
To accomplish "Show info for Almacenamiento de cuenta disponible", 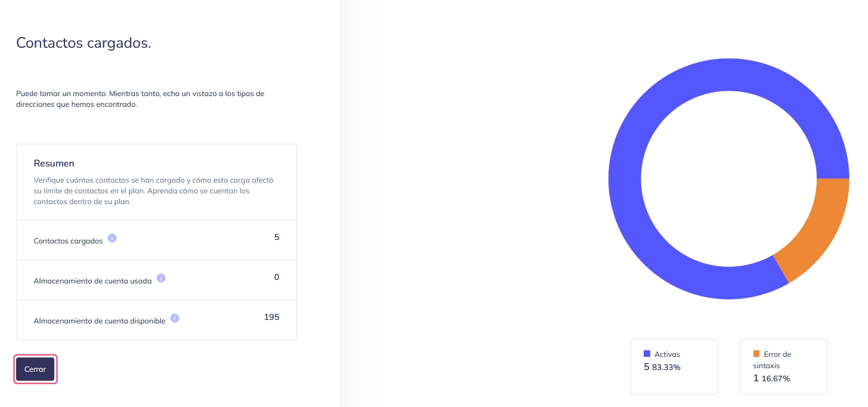I will (x=175, y=318).
